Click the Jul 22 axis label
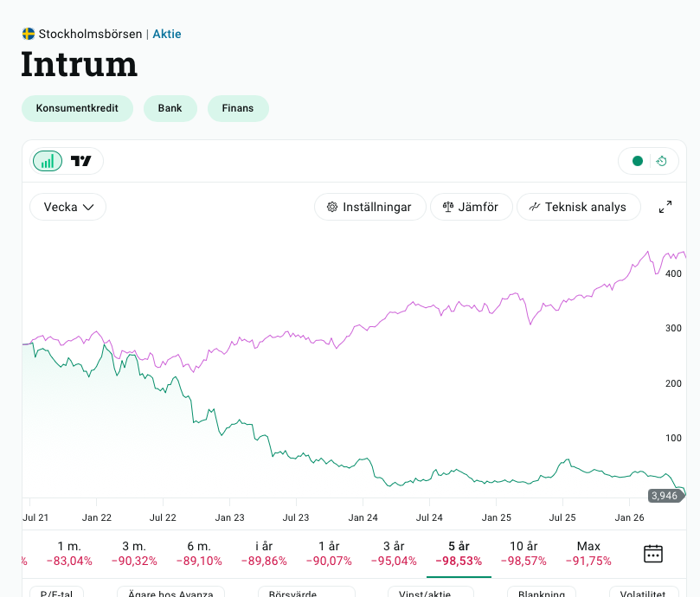The image size is (700, 597). tap(163, 517)
